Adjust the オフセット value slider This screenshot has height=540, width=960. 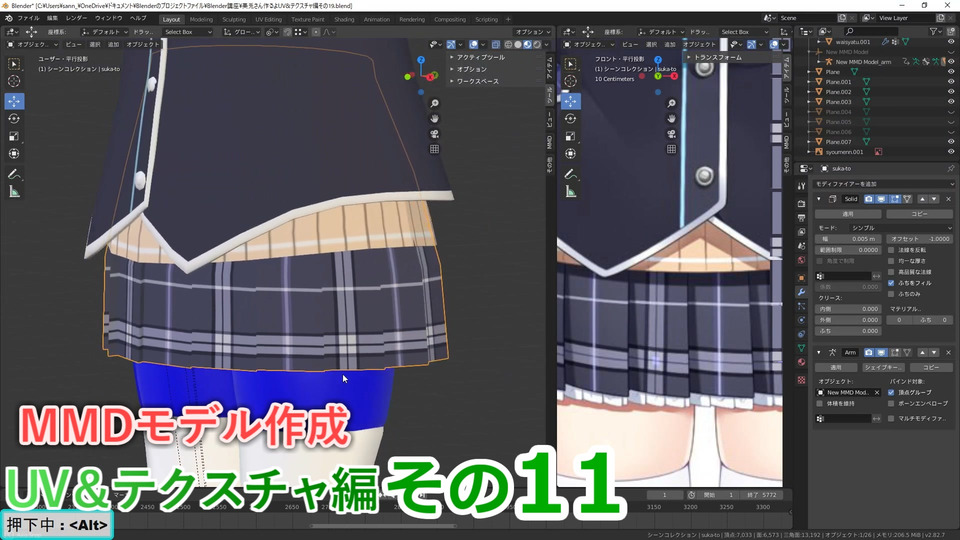920,239
